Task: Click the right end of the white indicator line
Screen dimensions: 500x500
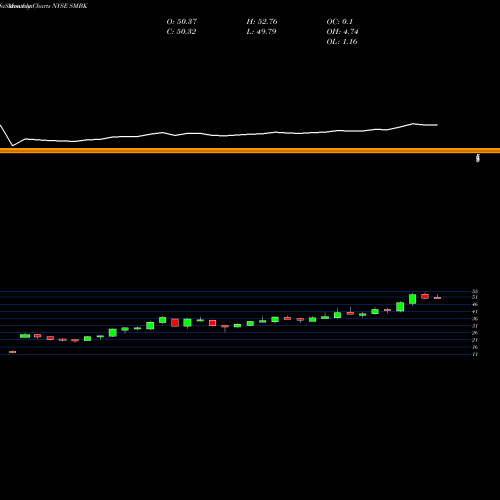Action: point(437,125)
